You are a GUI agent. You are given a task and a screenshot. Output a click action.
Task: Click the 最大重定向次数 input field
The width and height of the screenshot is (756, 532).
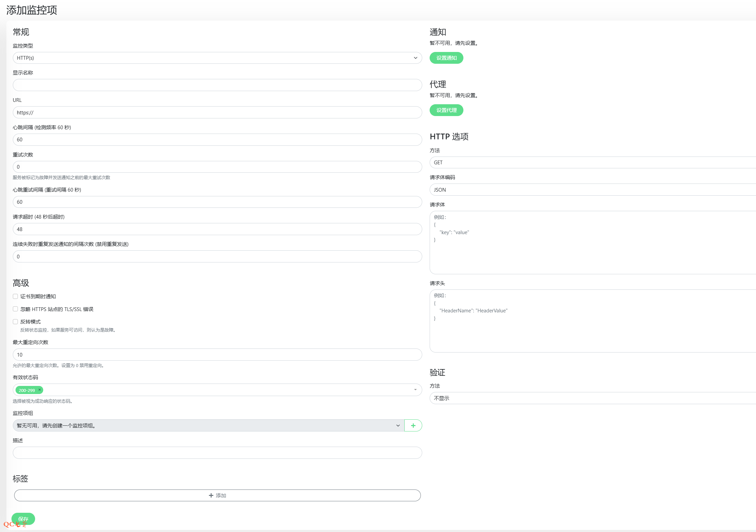click(217, 355)
